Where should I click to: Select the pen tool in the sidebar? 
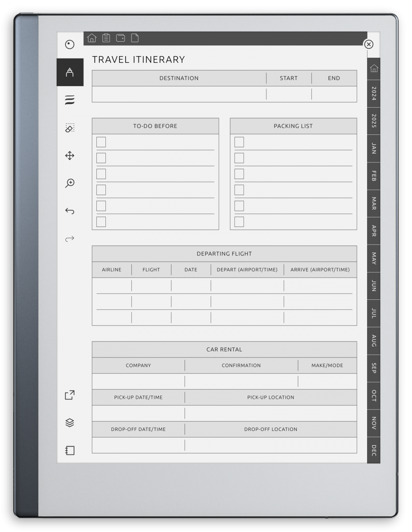click(70, 73)
